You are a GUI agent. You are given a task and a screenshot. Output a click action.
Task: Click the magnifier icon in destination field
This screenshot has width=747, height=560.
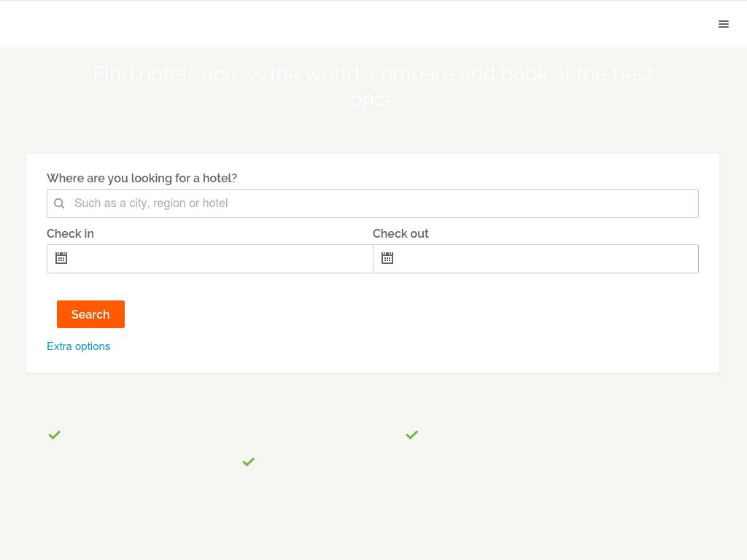tap(59, 203)
